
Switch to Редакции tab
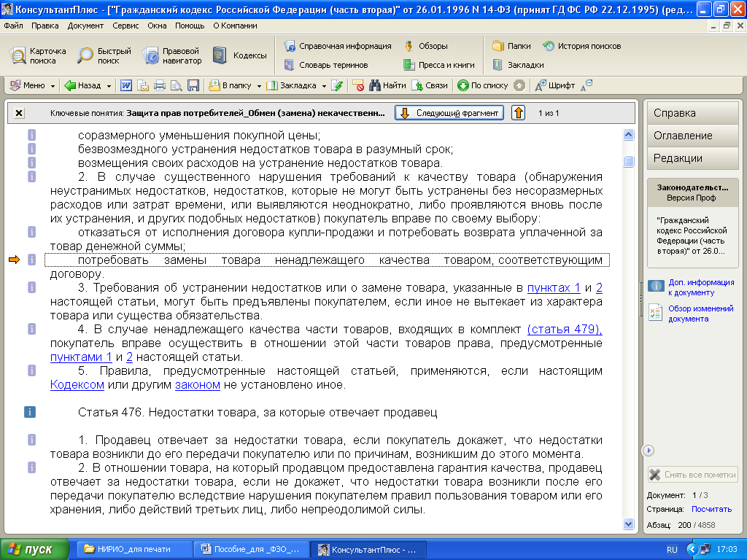693,158
